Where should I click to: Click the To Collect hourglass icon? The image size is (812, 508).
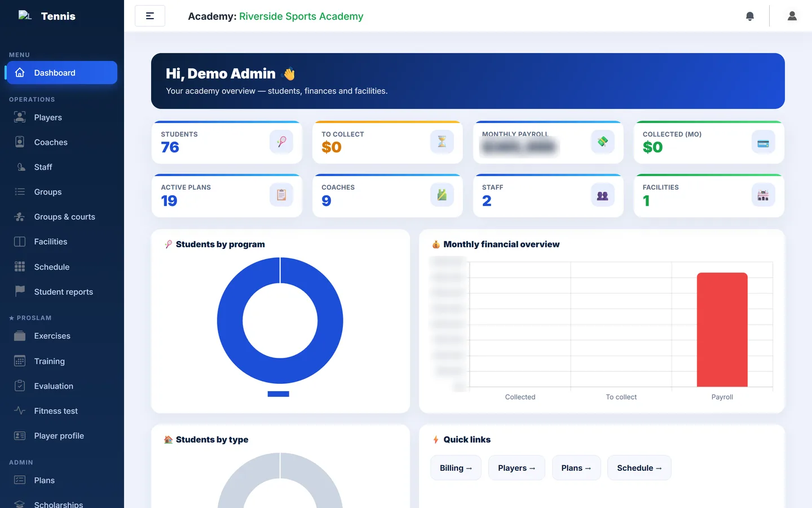click(442, 142)
